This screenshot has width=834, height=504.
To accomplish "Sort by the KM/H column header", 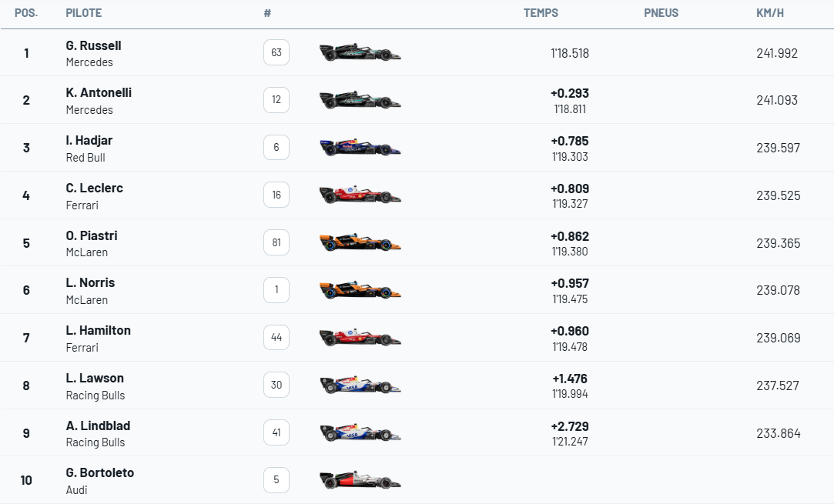I will 770,13.
